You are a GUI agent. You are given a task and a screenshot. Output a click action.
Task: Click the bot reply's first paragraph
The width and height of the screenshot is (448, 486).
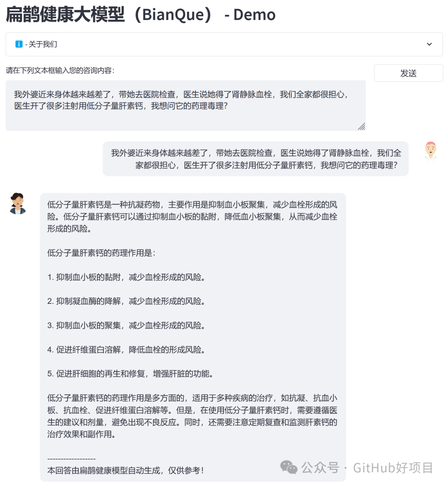192,217
